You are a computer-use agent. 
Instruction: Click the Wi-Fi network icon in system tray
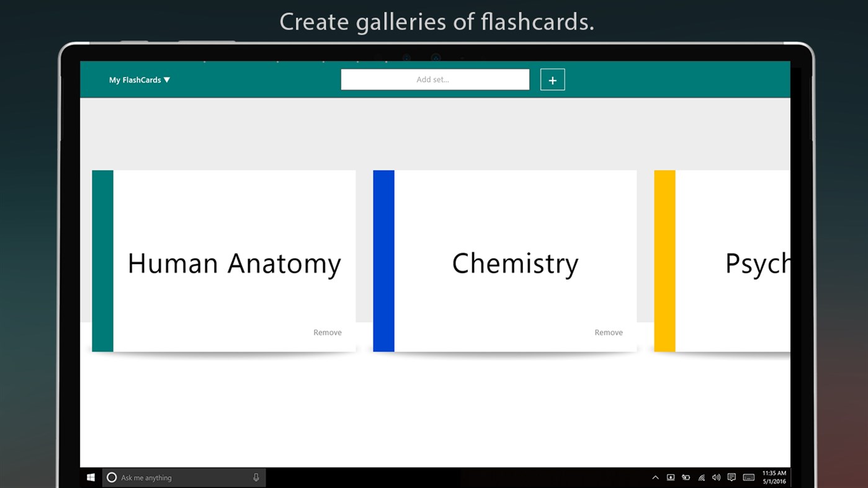[701, 477]
